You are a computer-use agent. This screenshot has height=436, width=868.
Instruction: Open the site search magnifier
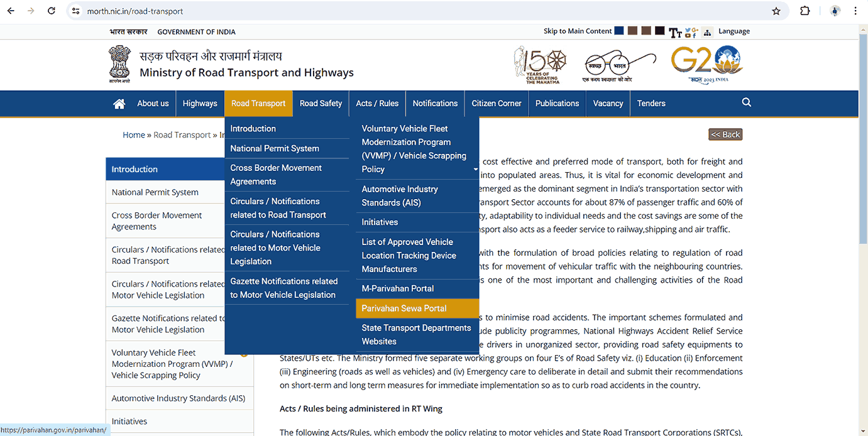(747, 102)
